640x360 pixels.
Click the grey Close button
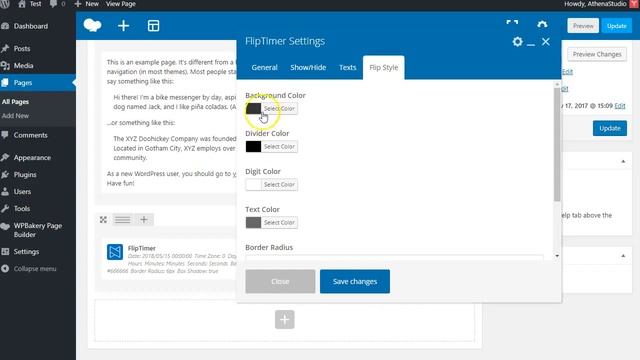[280, 282]
